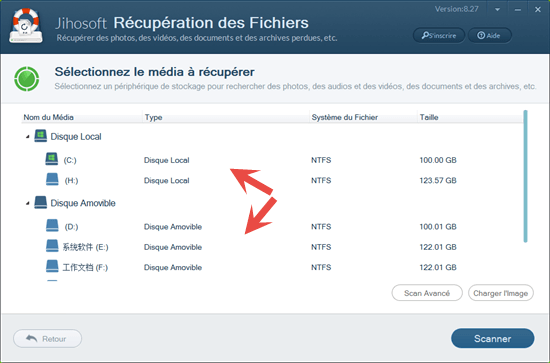The image size is (550, 363).
Task: Click the 100.01 GB size value
Action: [438, 227]
